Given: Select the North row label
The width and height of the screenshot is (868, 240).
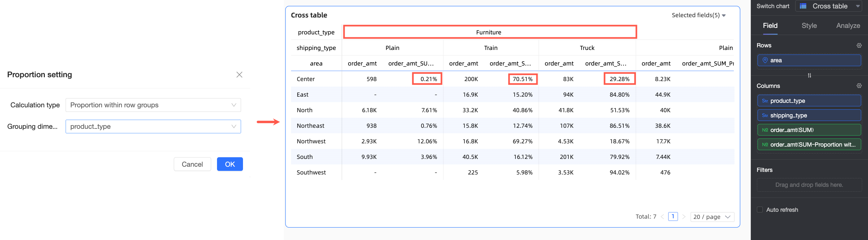Looking at the screenshot, I should click(x=305, y=110).
